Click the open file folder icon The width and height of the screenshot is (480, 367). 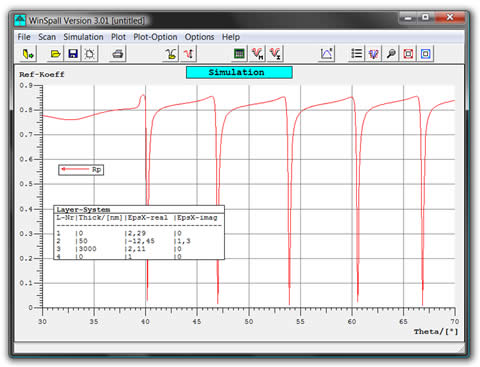coord(55,54)
